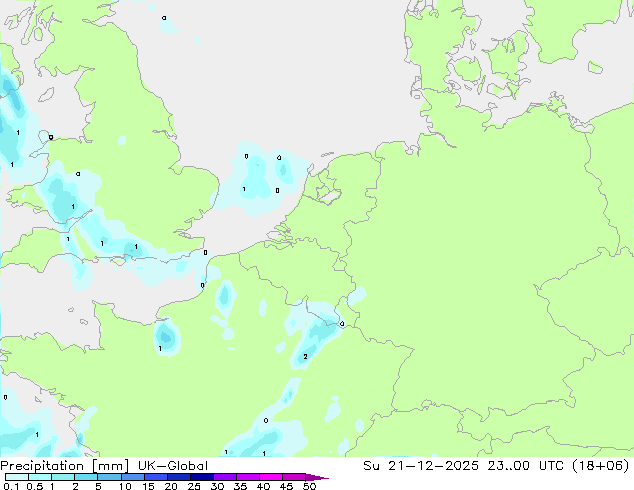
Task: Select the 25–30 mm dark navy swatch
Action: pyautogui.click(x=201, y=477)
